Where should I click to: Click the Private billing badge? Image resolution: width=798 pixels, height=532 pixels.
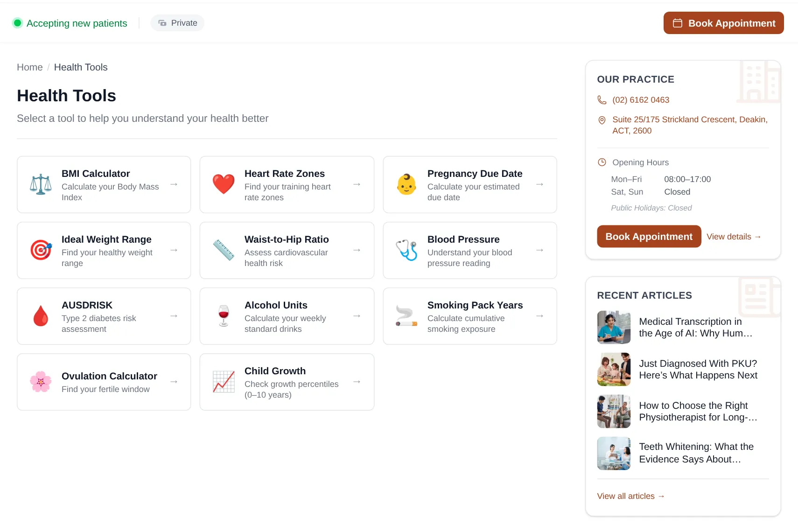coord(177,23)
